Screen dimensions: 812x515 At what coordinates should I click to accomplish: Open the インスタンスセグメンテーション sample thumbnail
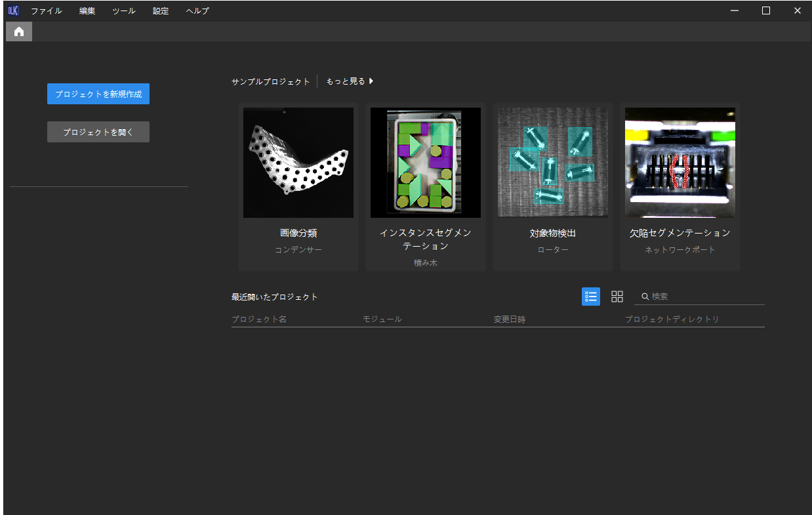click(x=426, y=163)
